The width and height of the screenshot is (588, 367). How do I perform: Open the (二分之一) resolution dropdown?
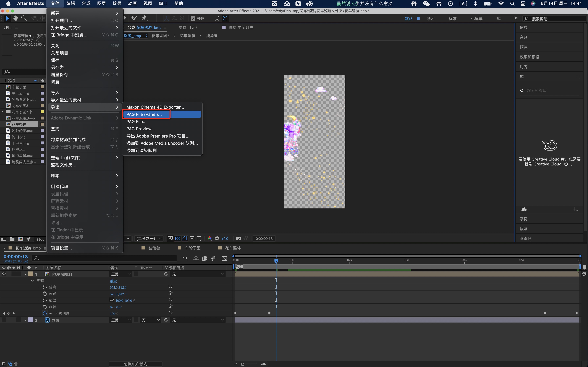click(149, 239)
